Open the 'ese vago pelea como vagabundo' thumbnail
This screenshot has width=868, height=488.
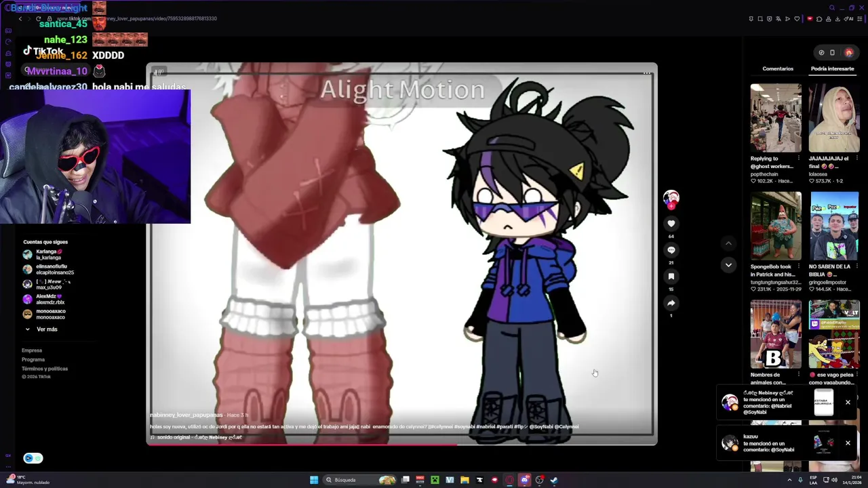tap(834, 334)
